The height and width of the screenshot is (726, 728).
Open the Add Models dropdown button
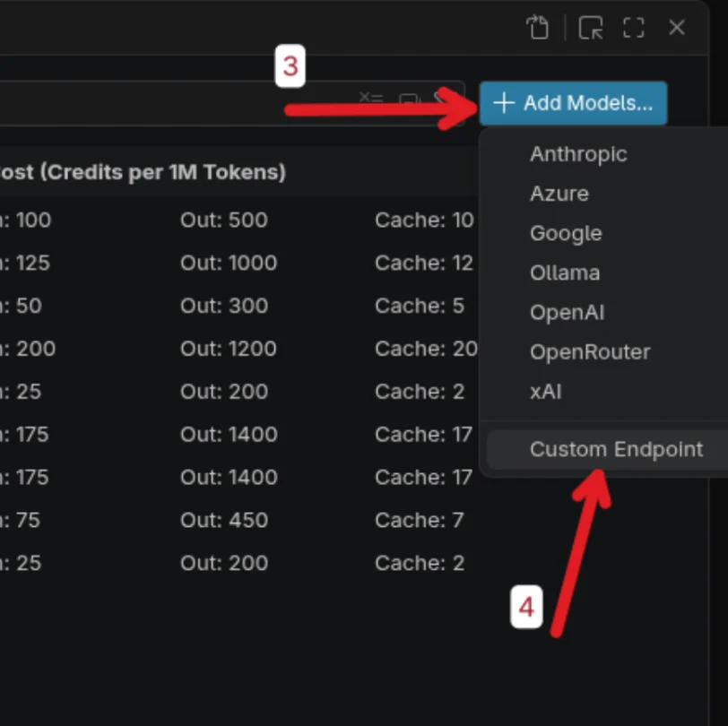click(x=573, y=103)
